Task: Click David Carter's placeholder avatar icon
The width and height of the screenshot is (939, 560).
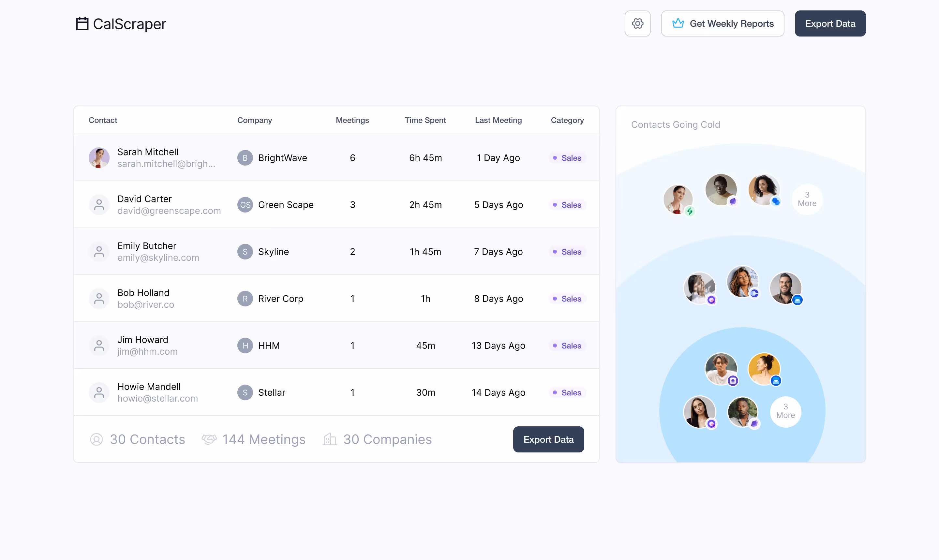Action: (x=99, y=204)
